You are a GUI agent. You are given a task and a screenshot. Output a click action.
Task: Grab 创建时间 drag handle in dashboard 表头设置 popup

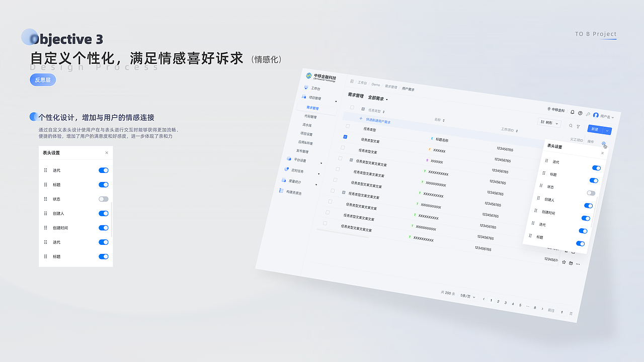pyautogui.click(x=536, y=211)
